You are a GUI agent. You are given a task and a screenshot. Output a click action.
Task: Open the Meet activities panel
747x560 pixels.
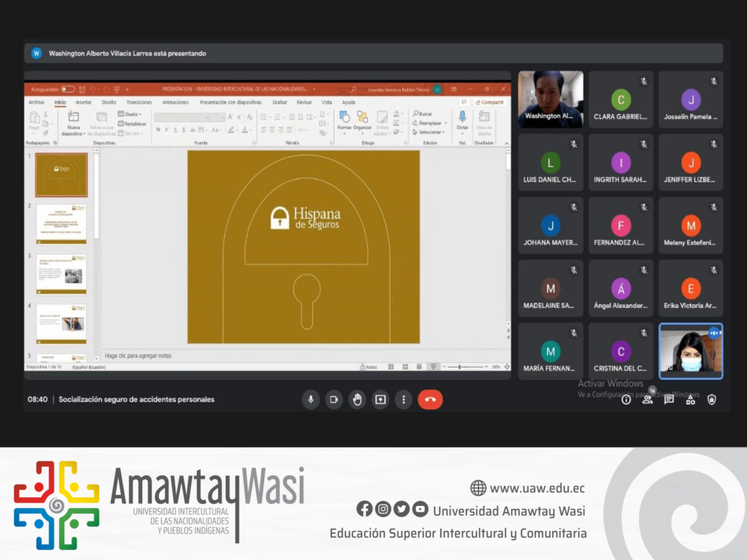tap(690, 400)
